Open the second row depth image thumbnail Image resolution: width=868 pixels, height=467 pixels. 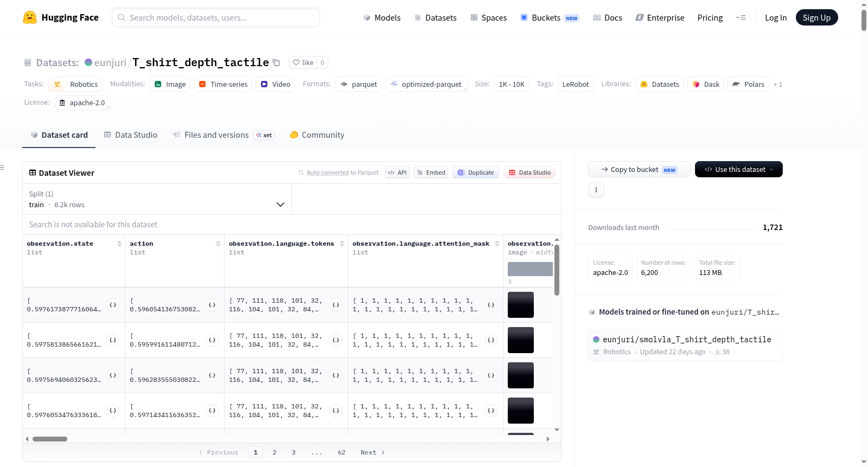[x=521, y=340]
